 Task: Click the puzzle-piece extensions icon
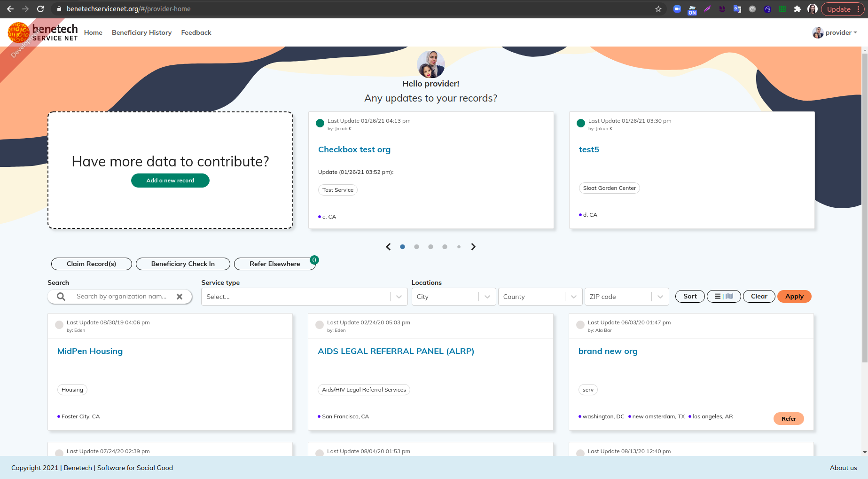point(798,9)
